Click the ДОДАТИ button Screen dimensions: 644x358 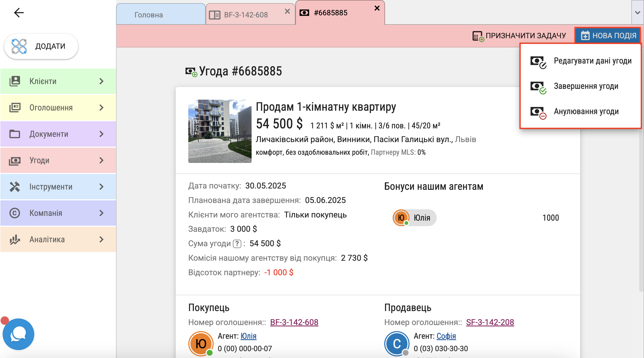[41, 46]
